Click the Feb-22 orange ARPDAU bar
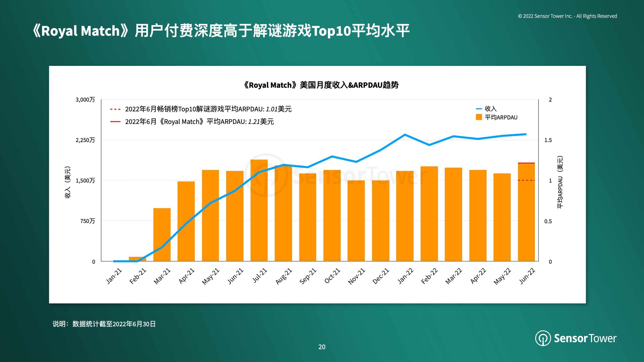 click(429, 214)
